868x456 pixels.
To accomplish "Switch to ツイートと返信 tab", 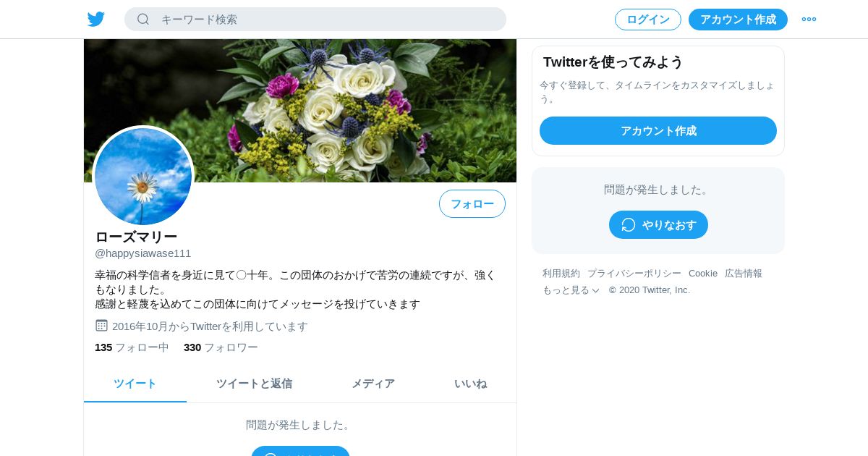I will [254, 384].
